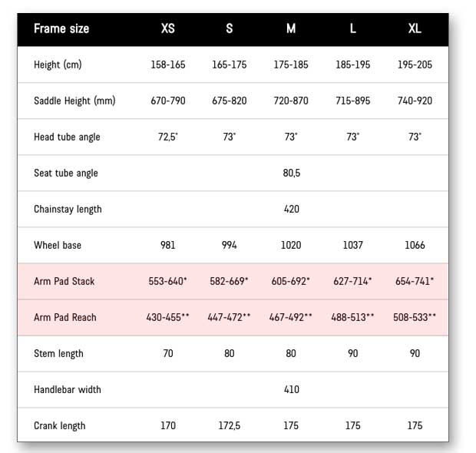This screenshot has width=476, height=453.
Task: Click the Height (cm) row label
Action: (58, 65)
